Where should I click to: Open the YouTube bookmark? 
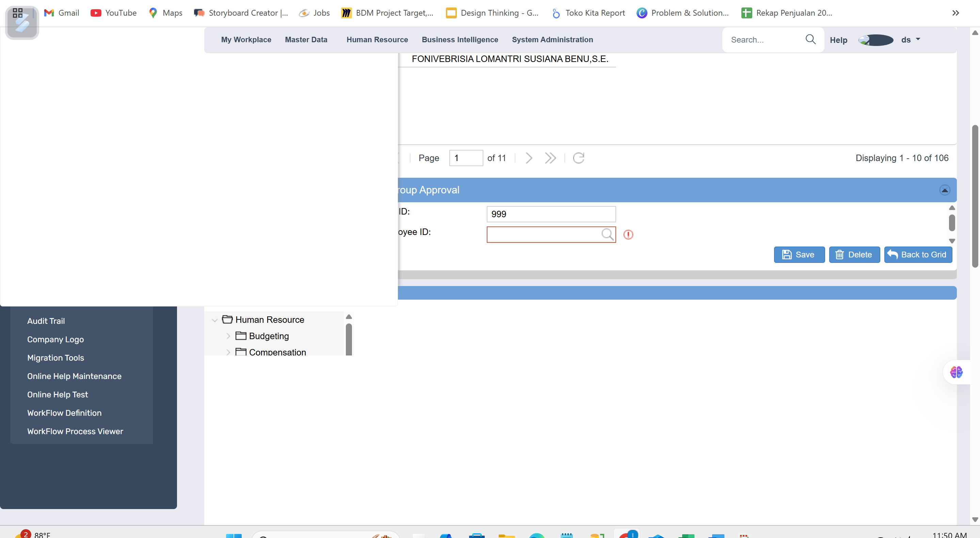[113, 13]
